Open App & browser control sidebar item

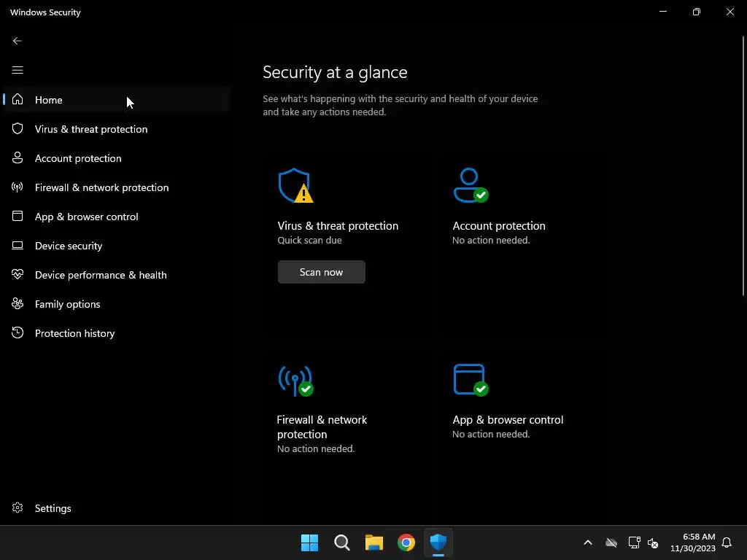(117, 216)
